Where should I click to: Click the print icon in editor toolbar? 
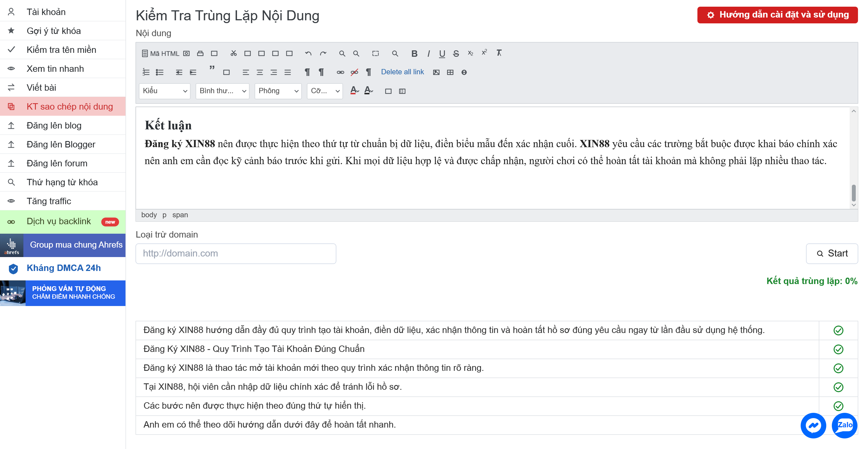[x=200, y=53]
